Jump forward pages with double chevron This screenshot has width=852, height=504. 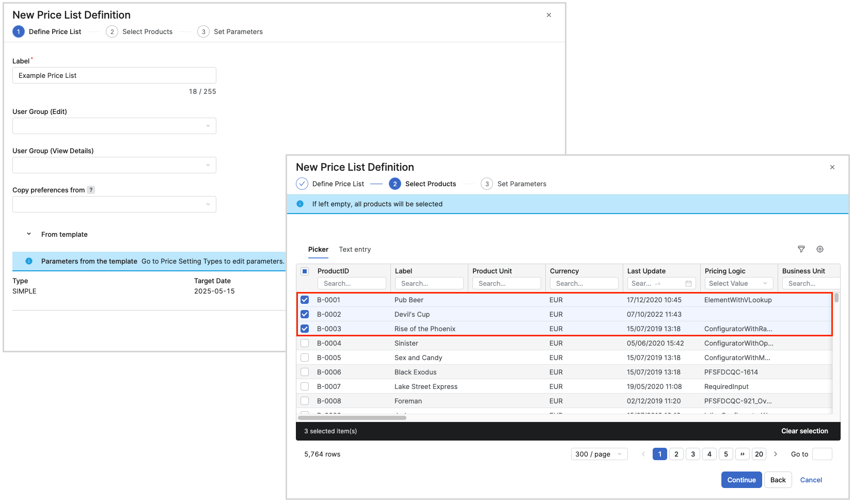pyautogui.click(x=742, y=454)
